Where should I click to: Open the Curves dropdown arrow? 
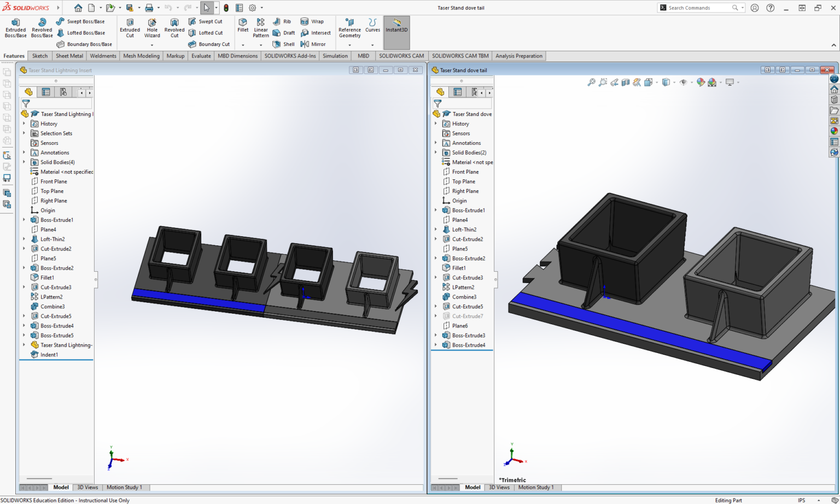tap(372, 45)
